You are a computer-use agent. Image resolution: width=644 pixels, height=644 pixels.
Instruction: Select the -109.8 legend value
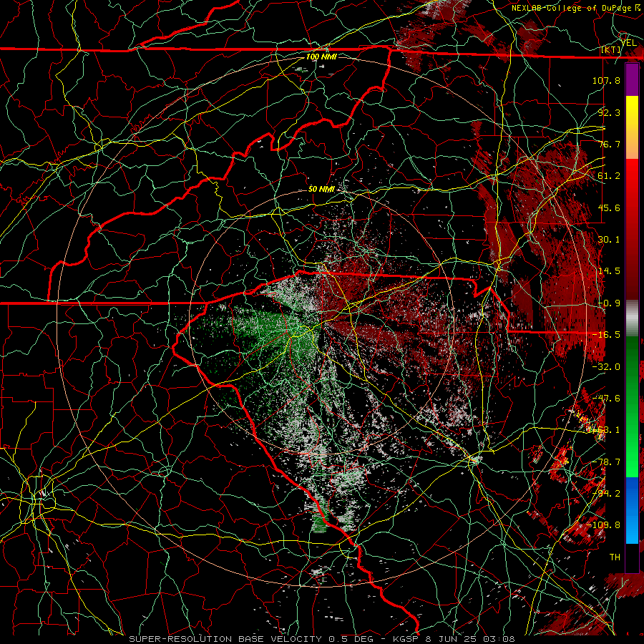pyautogui.click(x=603, y=525)
